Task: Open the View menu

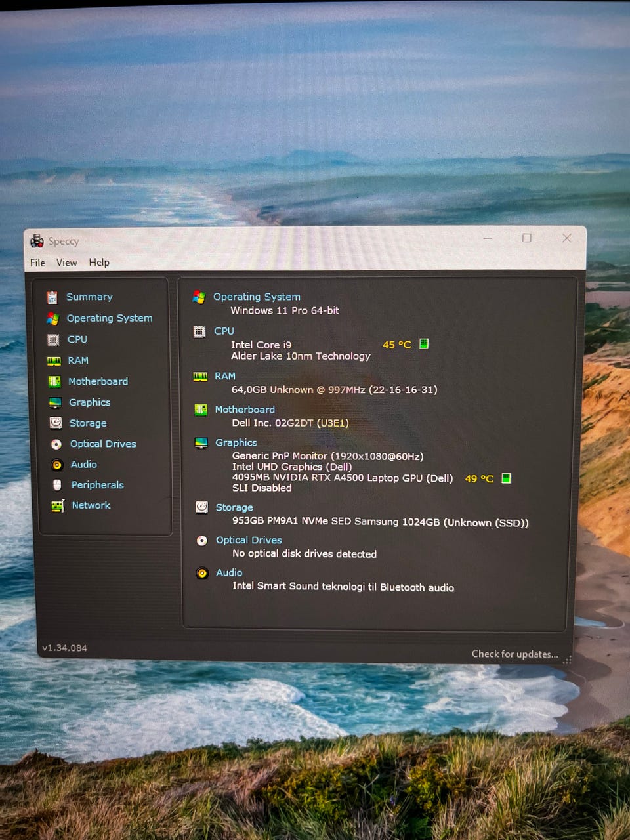Action: tap(66, 262)
